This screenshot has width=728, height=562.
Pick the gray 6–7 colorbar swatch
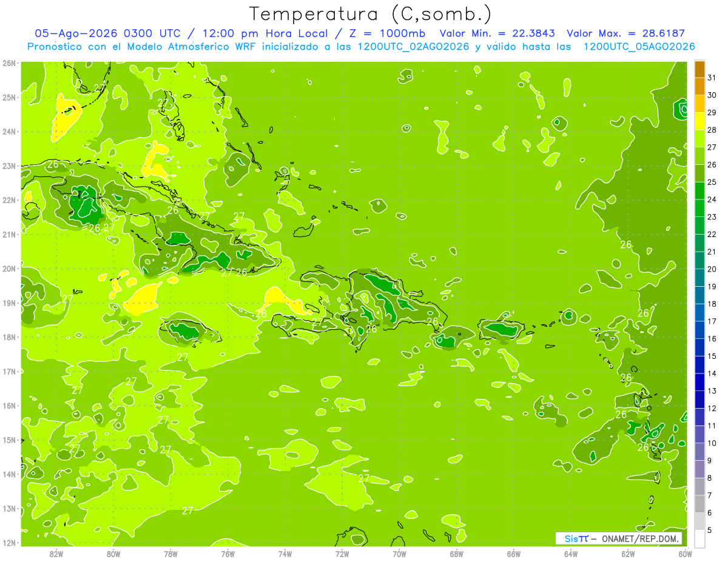[x=699, y=504]
